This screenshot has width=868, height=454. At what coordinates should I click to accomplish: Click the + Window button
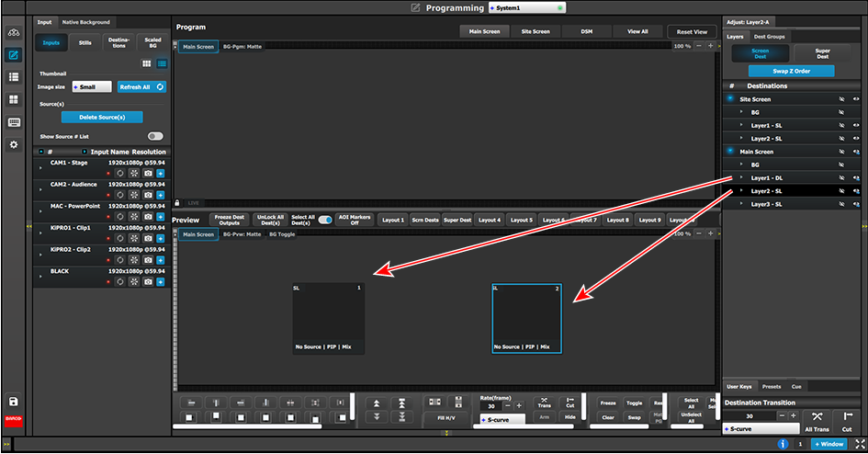[x=829, y=444]
